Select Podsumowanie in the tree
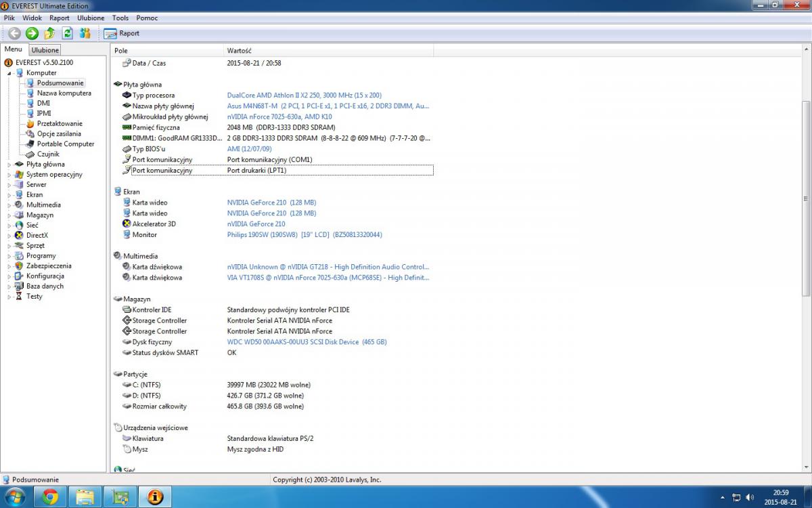812x508 pixels. 60,83
